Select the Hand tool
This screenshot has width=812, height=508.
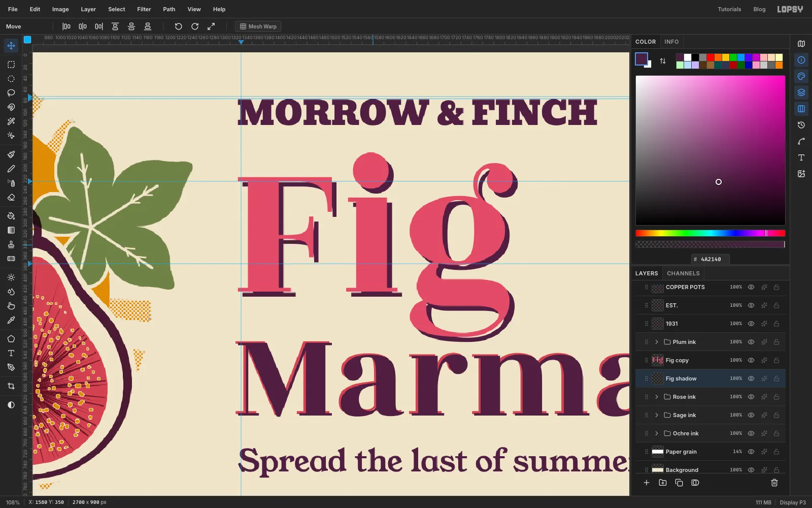pyautogui.click(x=11, y=306)
